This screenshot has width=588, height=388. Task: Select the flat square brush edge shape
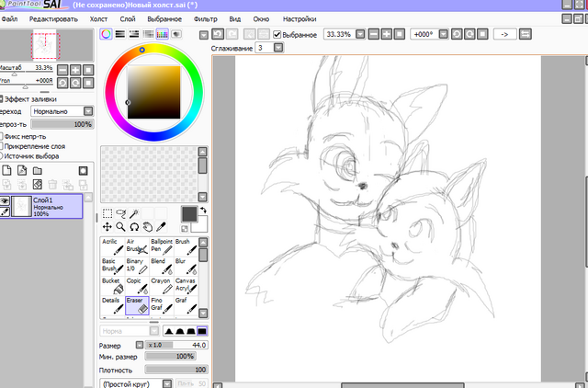click(x=202, y=331)
